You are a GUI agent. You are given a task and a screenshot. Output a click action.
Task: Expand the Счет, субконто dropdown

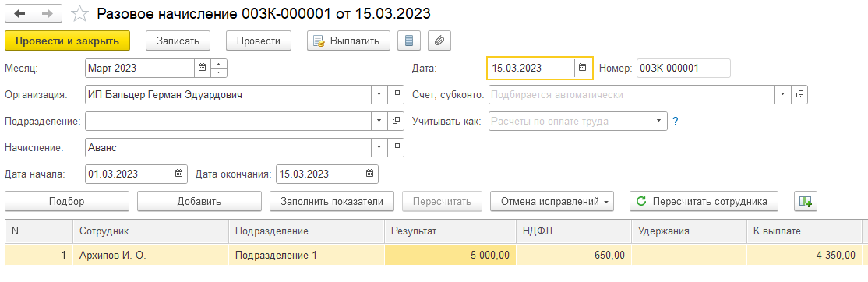(783, 94)
